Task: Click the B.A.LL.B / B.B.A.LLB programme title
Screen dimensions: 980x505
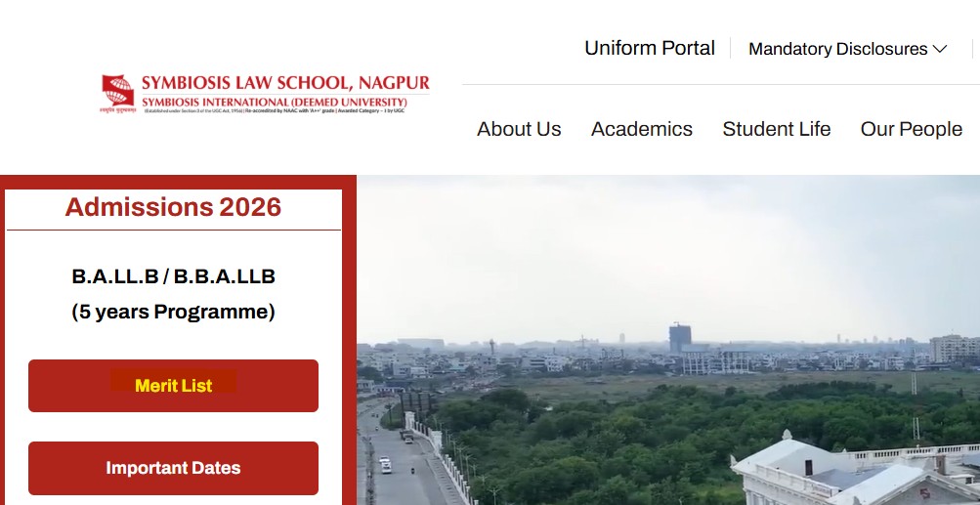Action: (173, 276)
